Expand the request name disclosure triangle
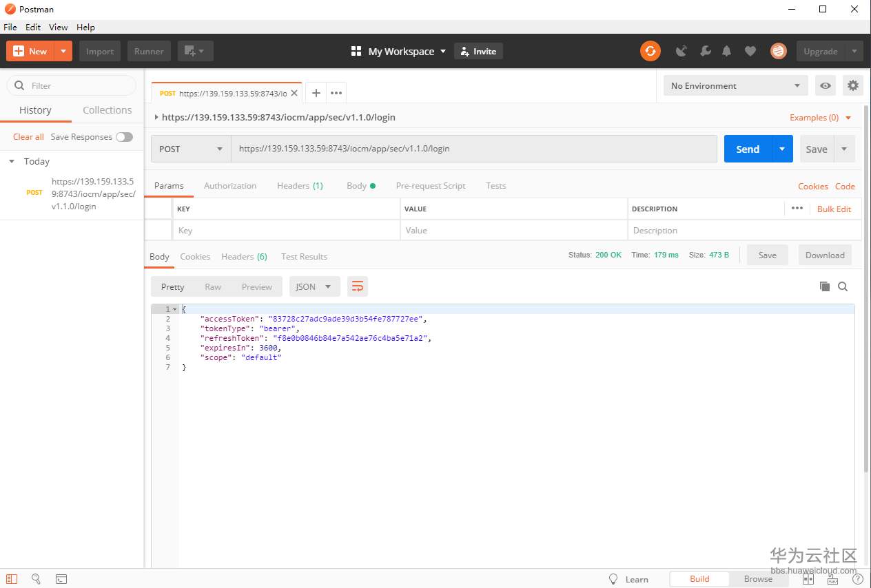871x588 pixels. pos(156,117)
